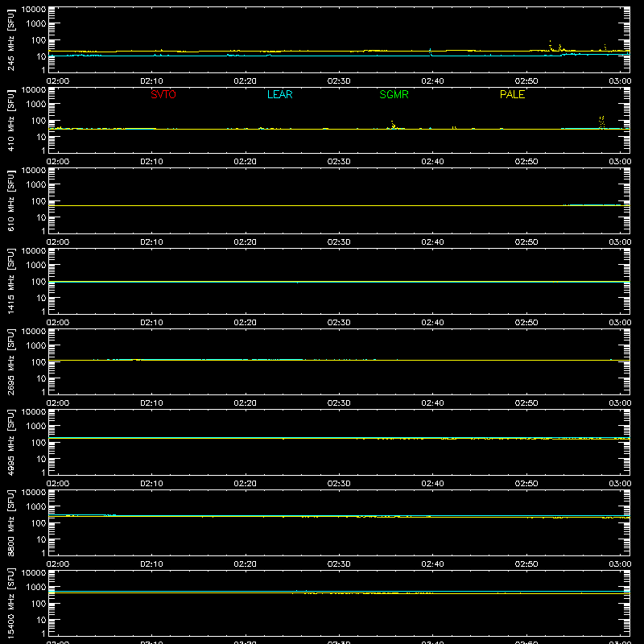Click 02:30 tick under the 245 MHz panel

(x=339, y=81)
